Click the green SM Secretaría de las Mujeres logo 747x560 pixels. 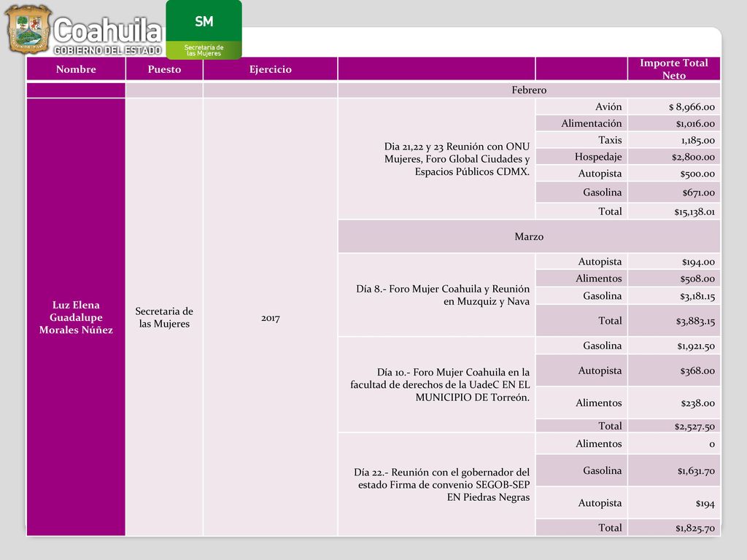204,29
